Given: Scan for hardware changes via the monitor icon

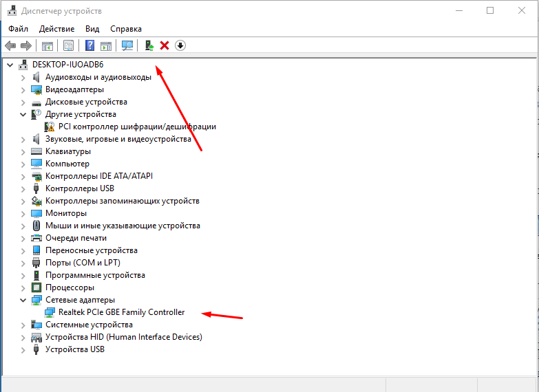Looking at the screenshot, I should click(127, 45).
